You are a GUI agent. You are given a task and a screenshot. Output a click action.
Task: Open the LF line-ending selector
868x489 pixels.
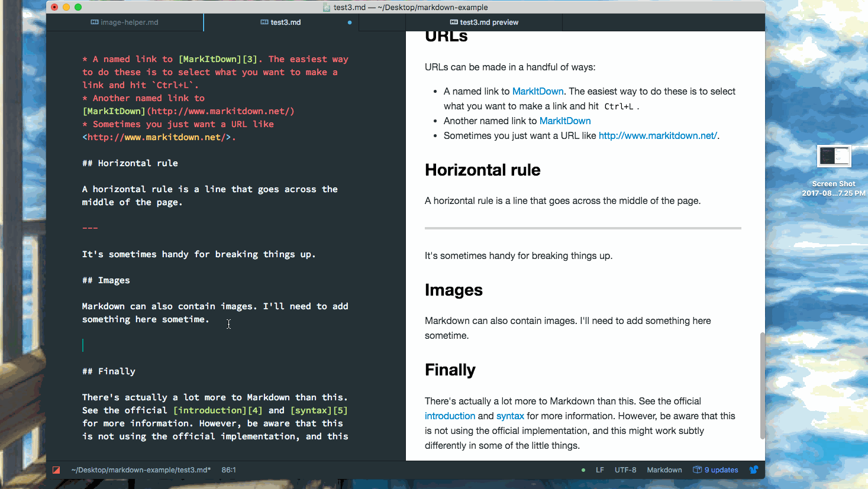[599, 469]
